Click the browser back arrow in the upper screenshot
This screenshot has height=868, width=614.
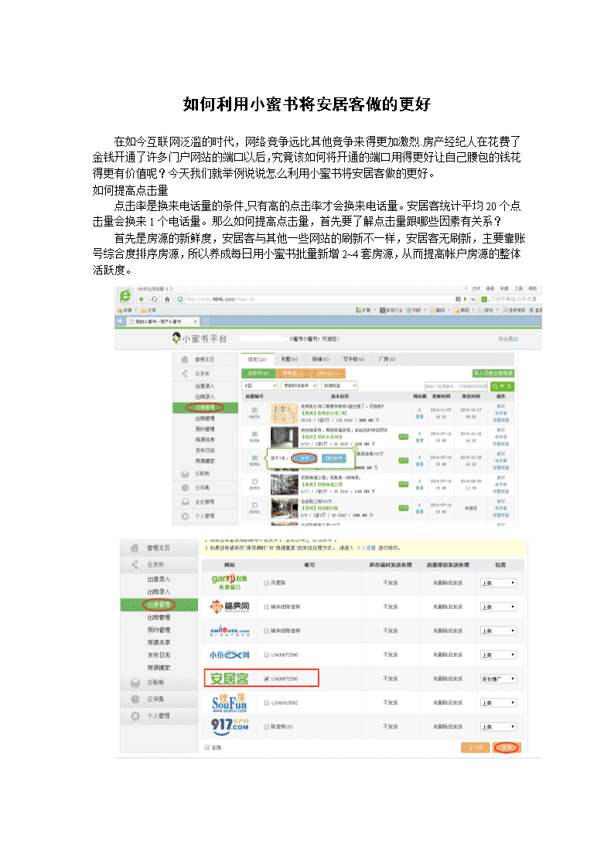click(x=142, y=299)
